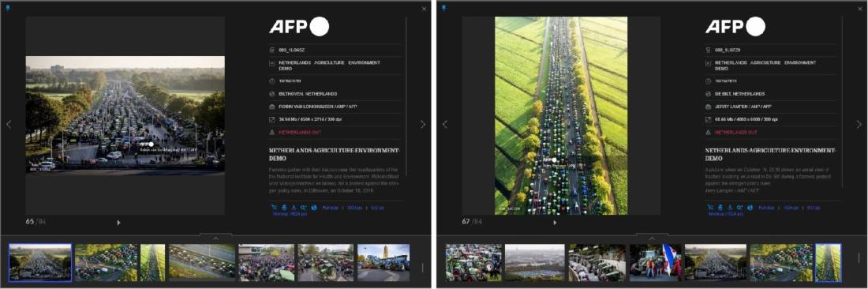The width and height of the screenshot is (868, 289).
Task: Start slideshow from image 65
Action: [x=118, y=223]
